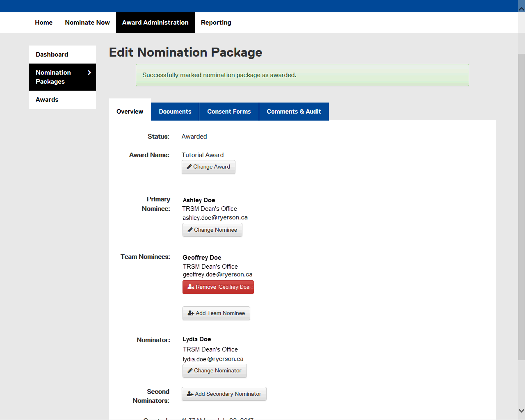Expand the Nomination Packages chevron arrow
Screen dimensions: 525x420
(x=89, y=73)
